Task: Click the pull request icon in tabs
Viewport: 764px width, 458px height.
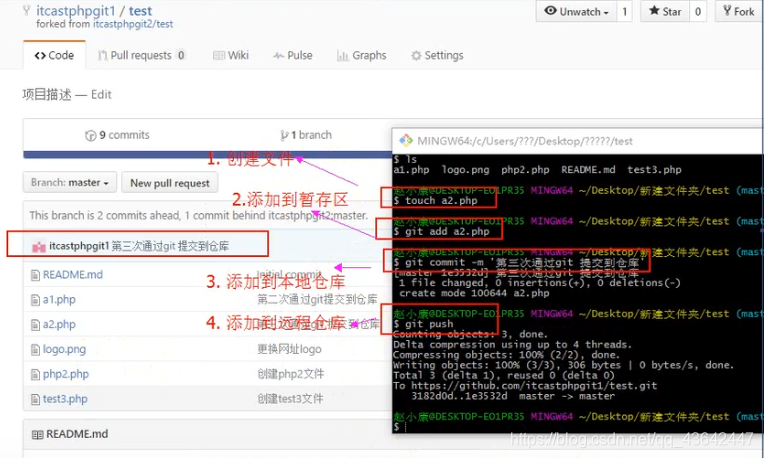Action: 102,56
